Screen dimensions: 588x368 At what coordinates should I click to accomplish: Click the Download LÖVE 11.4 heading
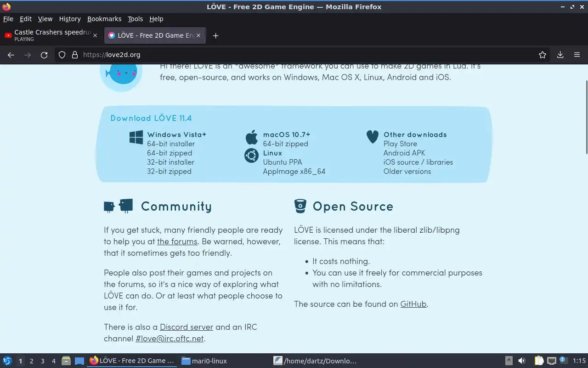[151, 118]
